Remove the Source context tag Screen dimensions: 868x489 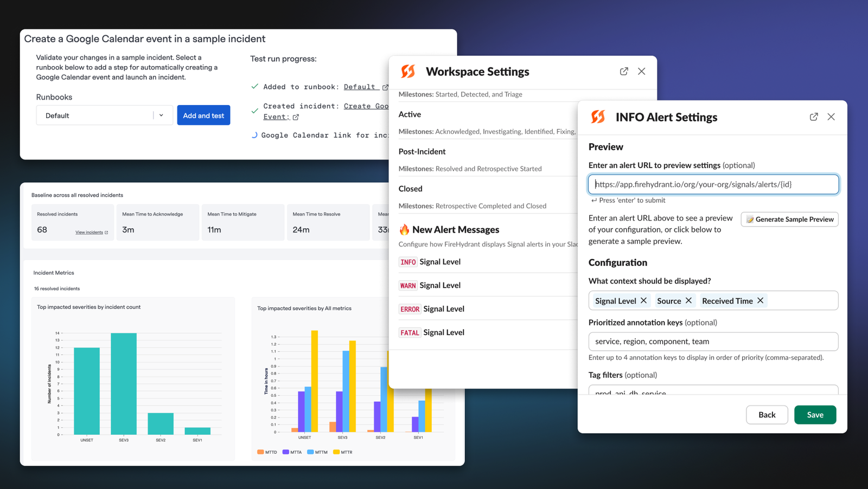tap(688, 300)
